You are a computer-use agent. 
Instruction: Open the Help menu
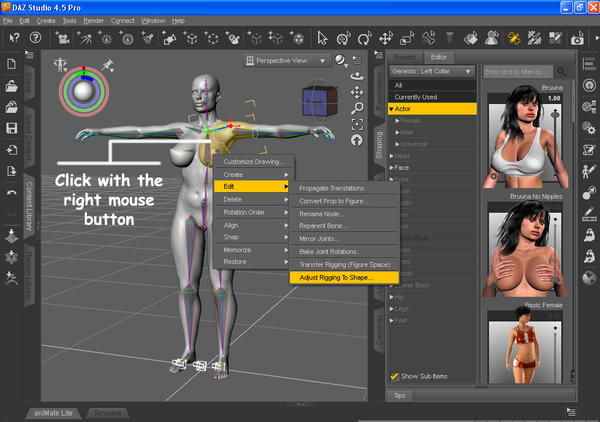[178, 21]
